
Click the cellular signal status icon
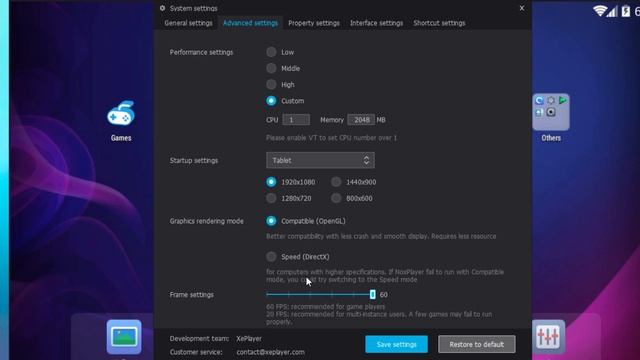(x=612, y=11)
